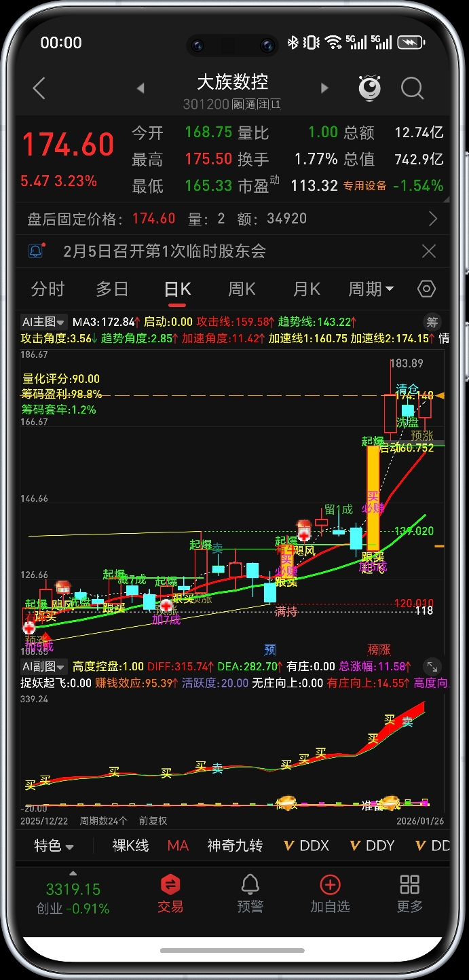This screenshot has width=469, height=980.
Task: Dismiss the shareholder meeting notice
Action: pyautogui.click(x=429, y=251)
